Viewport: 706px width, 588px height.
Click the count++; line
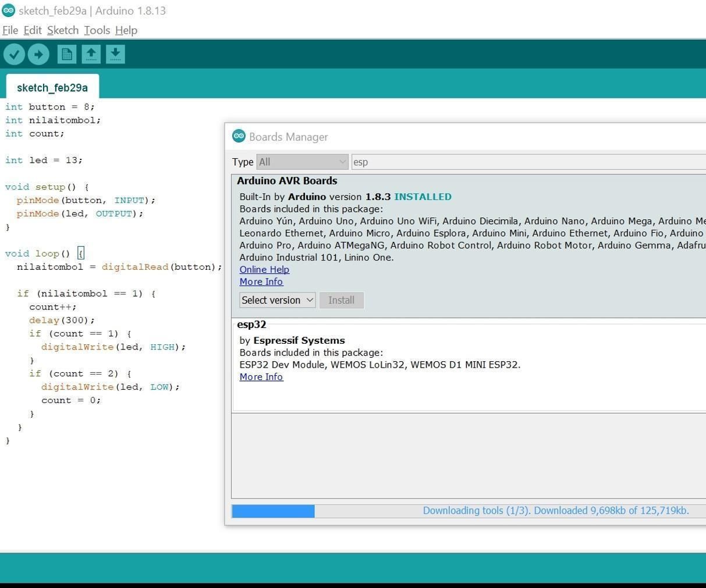tap(53, 307)
